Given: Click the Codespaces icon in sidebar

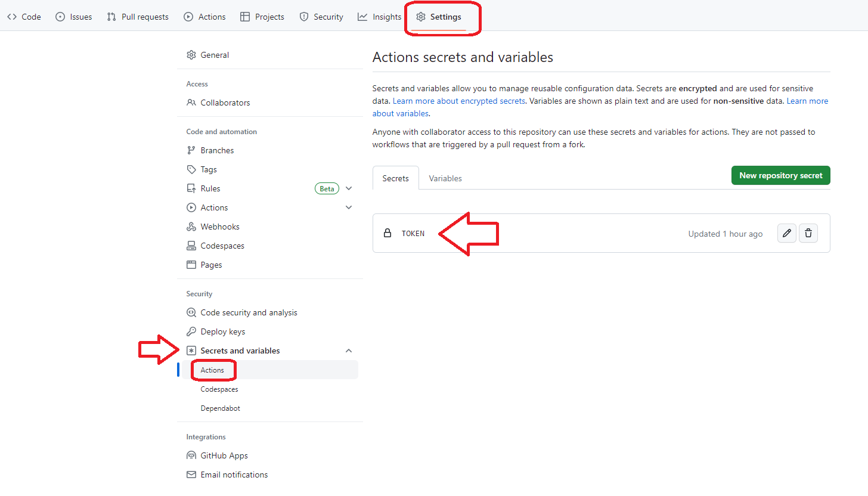Looking at the screenshot, I should (191, 246).
